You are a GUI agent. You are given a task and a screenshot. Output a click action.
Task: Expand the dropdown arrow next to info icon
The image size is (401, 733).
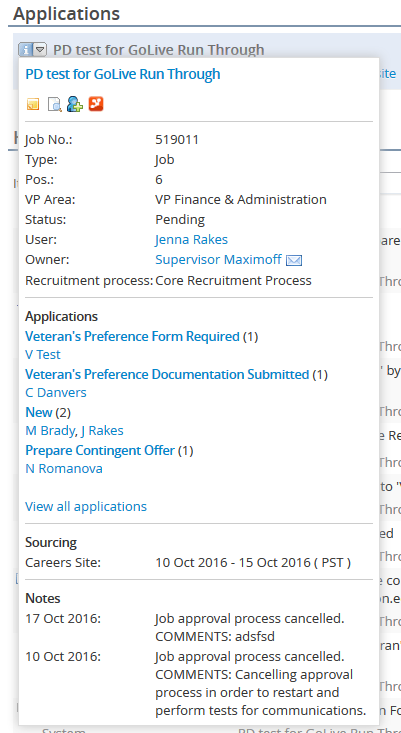tap(40, 49)
